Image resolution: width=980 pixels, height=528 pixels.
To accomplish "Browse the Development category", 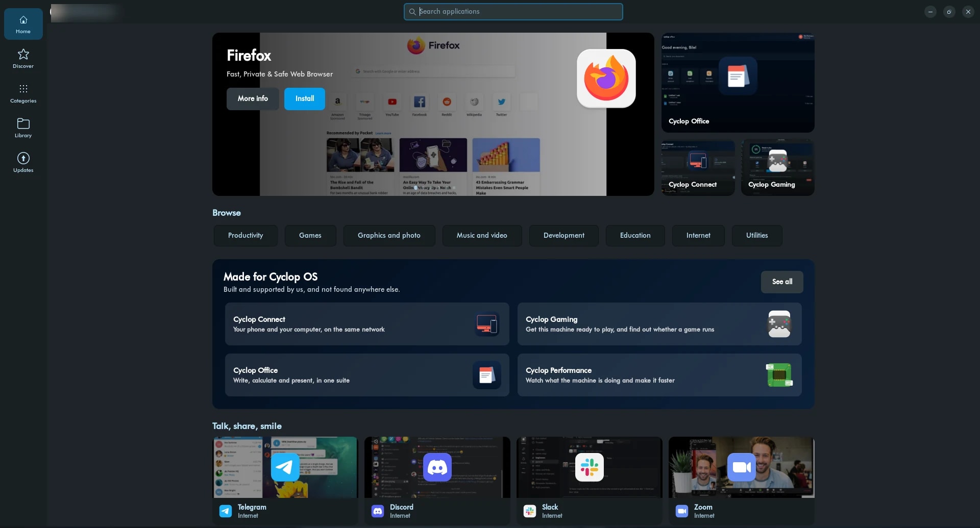I will [563, 235].
